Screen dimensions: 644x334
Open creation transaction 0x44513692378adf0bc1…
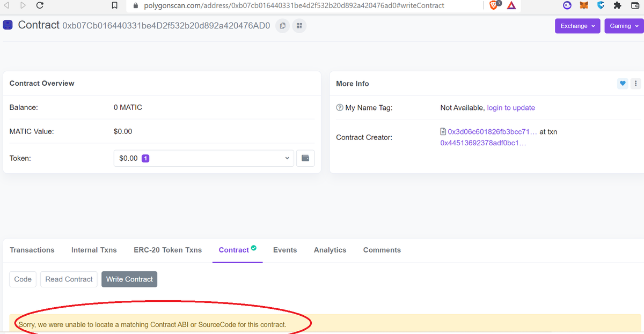[x=483, y=143]
